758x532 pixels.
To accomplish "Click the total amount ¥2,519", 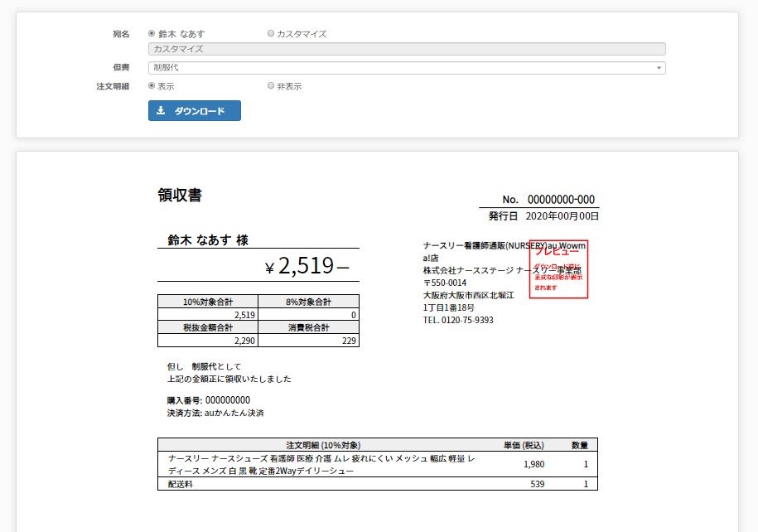I will pyautogui.click(x=307, y=266).
